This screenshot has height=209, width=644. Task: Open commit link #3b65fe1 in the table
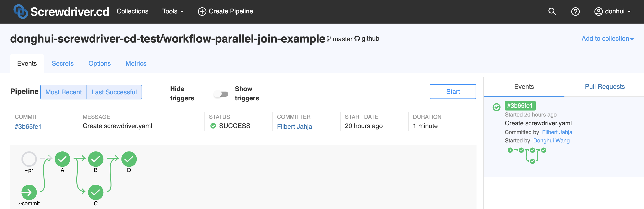[28, 126]
